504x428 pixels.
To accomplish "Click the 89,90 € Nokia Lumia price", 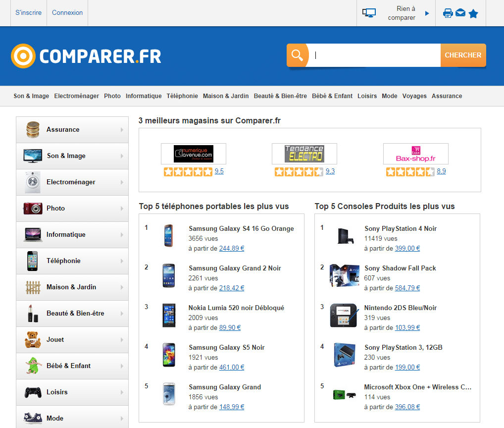I will pyautogui.click(x=230, y=327).
